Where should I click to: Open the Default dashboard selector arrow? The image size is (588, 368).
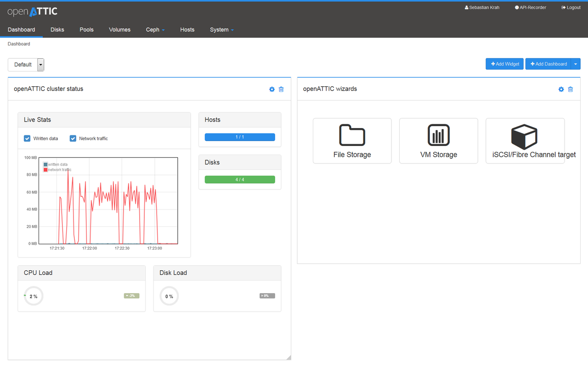point(41,65)
